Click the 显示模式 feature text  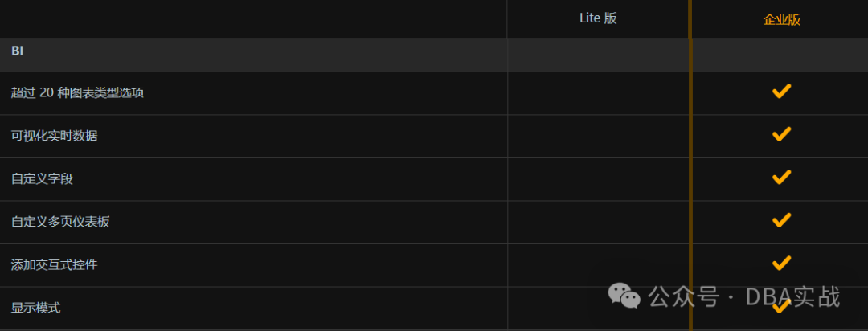pos(36,308)
